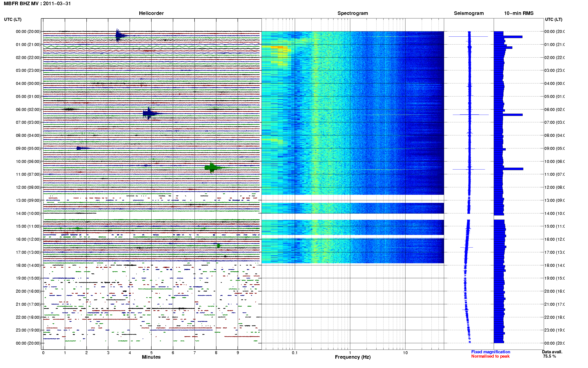The height and width of the screenshot is (368, 588).
Task: Click the 'Spectrogram' panel heading
Action: point(353,13)
